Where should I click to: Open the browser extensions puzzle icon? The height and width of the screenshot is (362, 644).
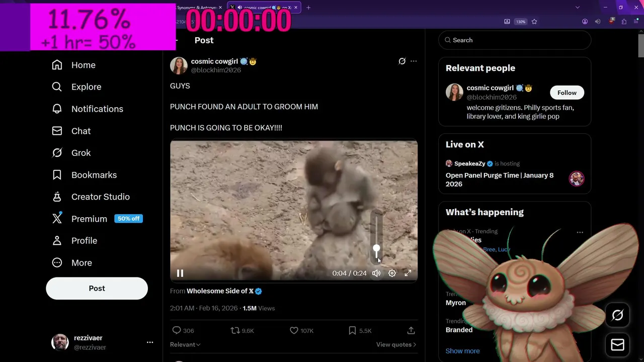pos(624,22)
